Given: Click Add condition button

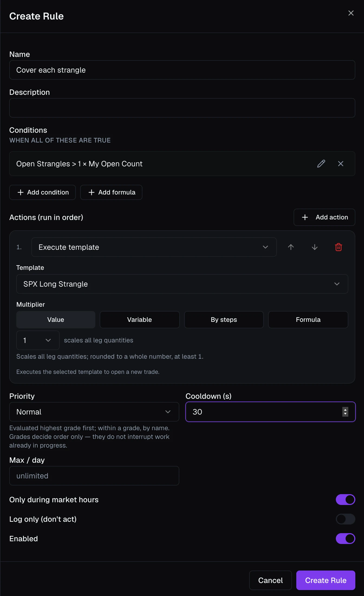Looking at the screenshot, I should 43,192.
